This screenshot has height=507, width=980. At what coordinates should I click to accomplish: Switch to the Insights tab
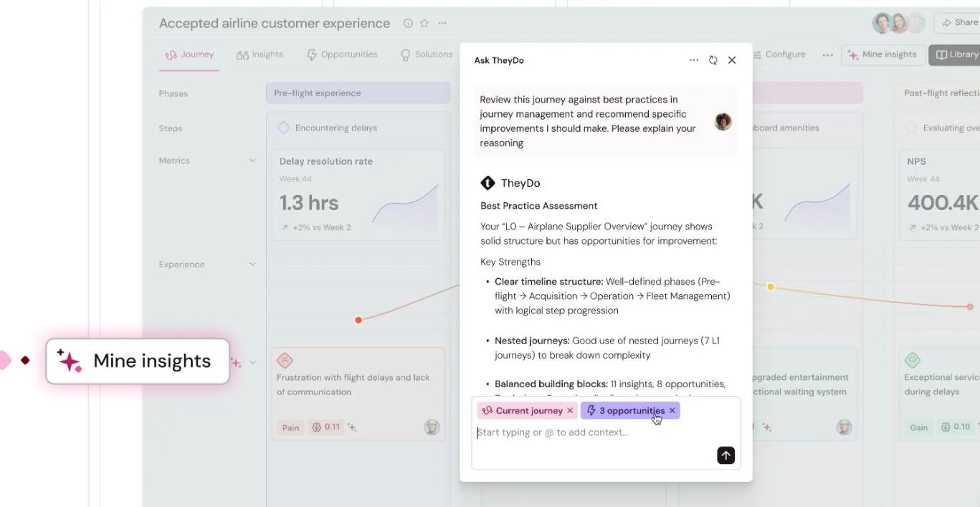260,55
